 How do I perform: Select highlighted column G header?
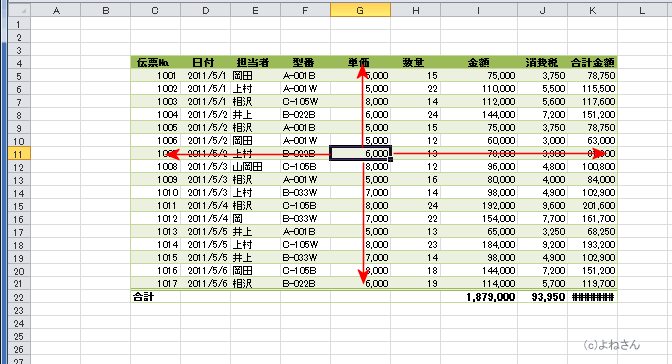360,10
